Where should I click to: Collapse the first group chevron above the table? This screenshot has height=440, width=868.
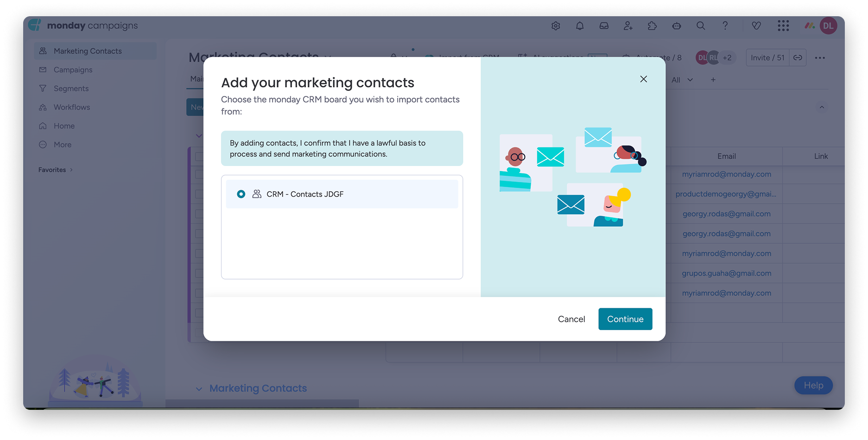click(x=199, y=136)
